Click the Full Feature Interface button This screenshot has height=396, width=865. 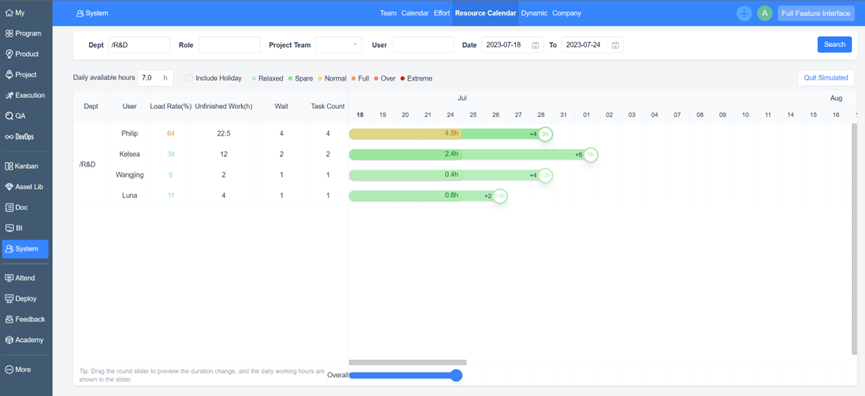816,13
